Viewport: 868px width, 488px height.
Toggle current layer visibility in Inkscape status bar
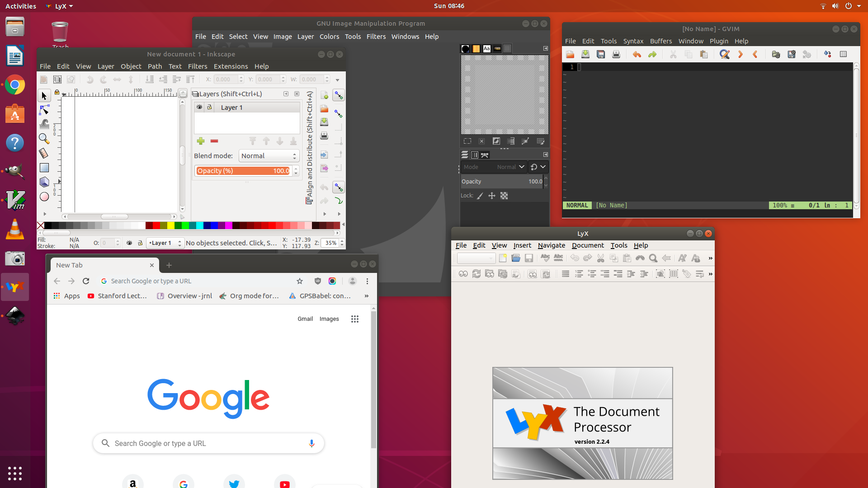point(129,243)
